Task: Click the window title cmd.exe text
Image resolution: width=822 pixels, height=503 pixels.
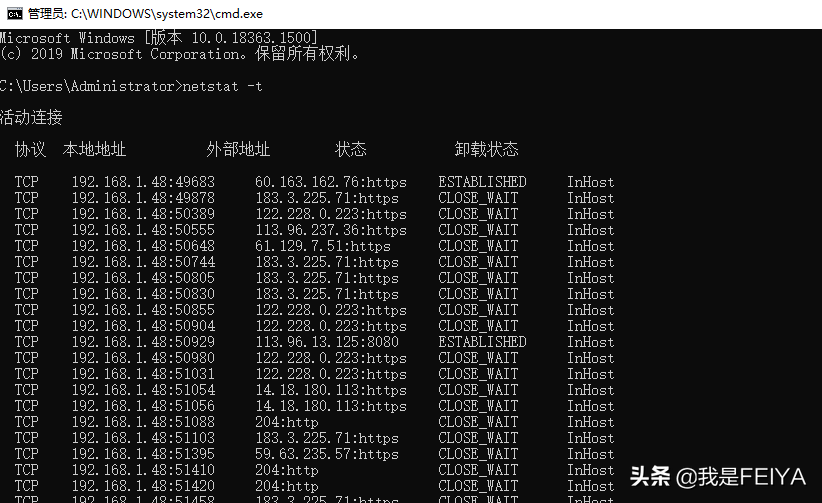Action: tap(145, 14)
